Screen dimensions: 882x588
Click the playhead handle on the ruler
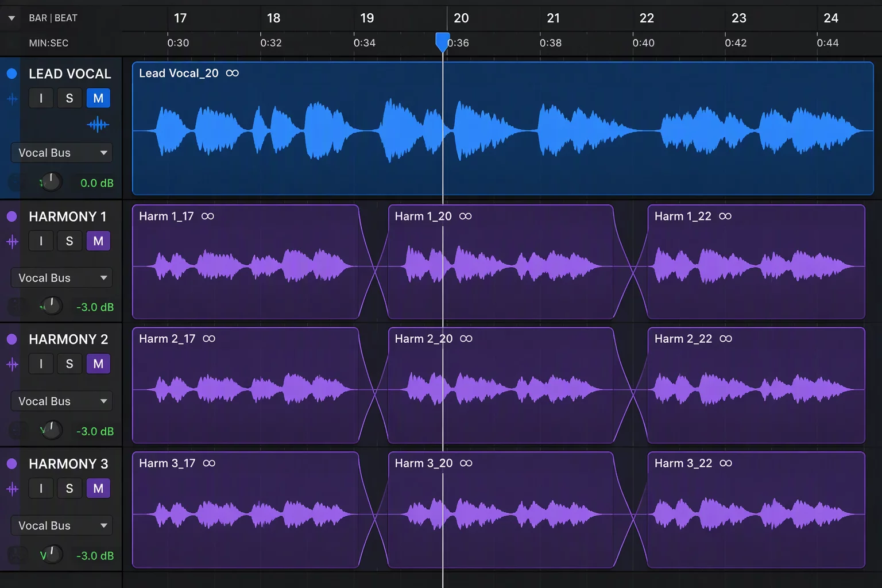(443, 42)
